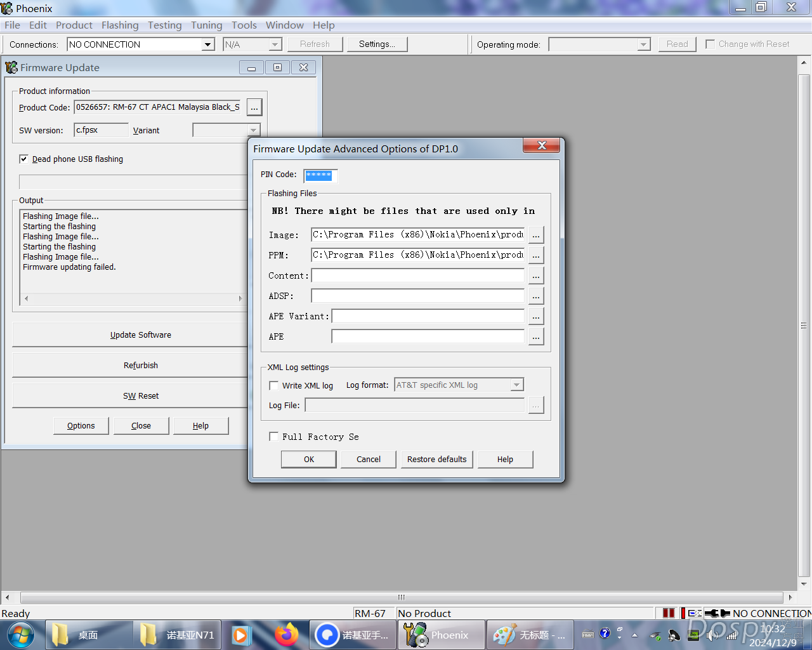Open the Windows Start menu orb

(21, 635)
